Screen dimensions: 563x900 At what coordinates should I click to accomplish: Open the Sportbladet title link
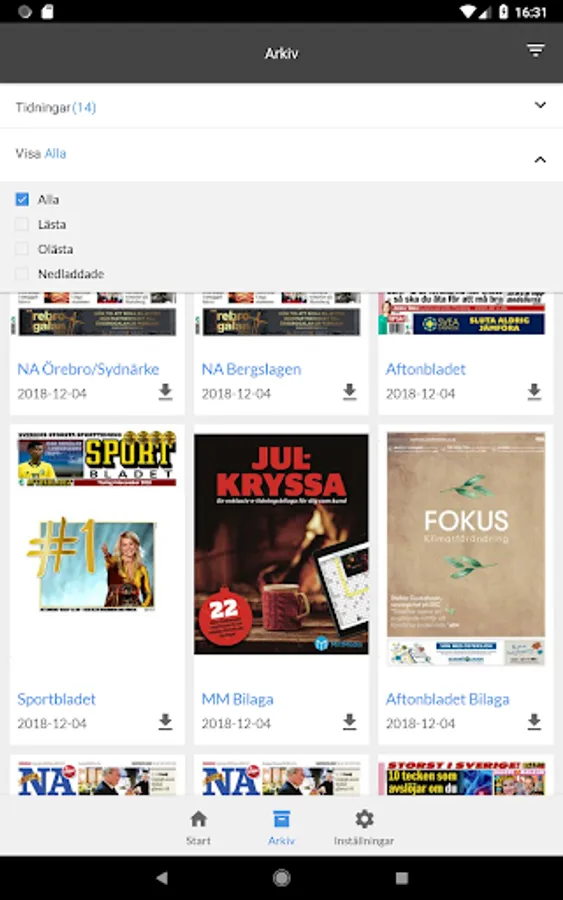pyautogui.click(x=56, y=699)
